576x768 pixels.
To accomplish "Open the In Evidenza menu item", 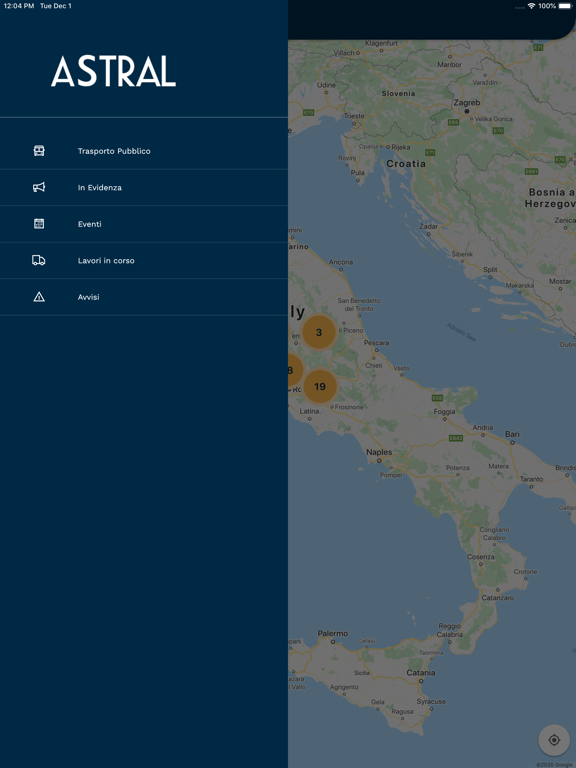I will point(144,188).
